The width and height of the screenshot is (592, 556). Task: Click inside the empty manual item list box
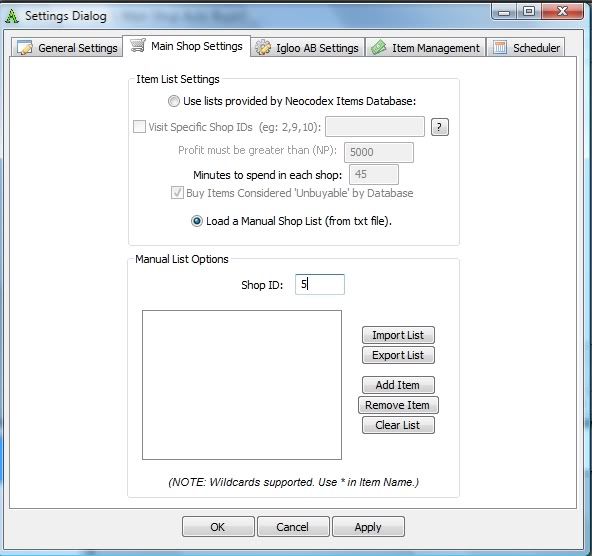[242, 385]
